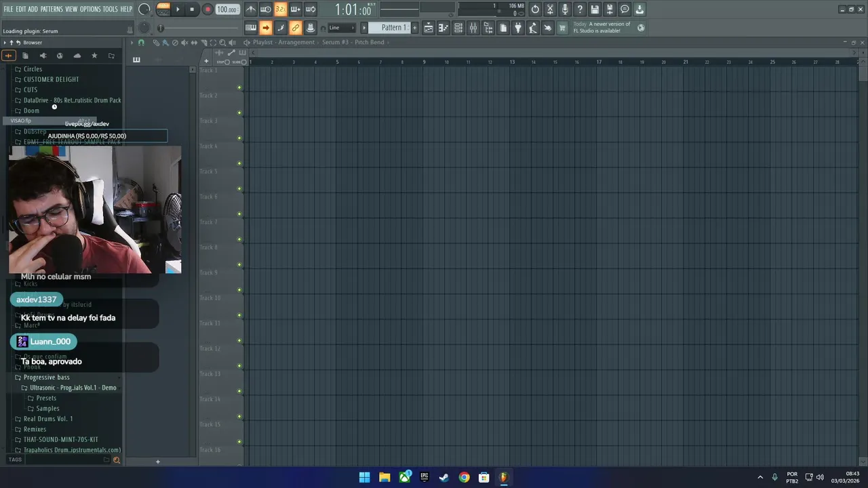Open the Presets subfolder
The height and width of the screenshot is (488, 868).
tap(46, 398)
